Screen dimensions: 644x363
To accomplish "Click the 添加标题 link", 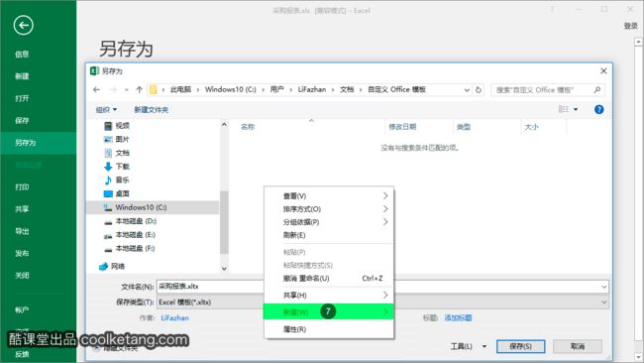I will click(x=458, y=318).
